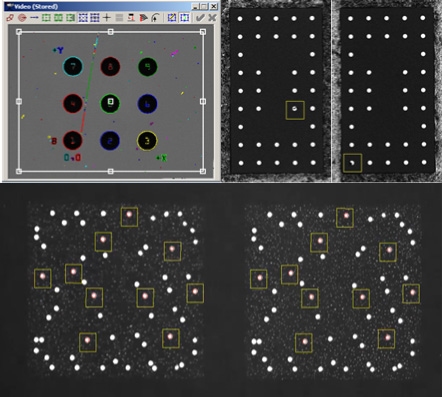Select the cyan-outlined blob numbered 7
Image resolution: width=442 pixels, height=397 pixels.
(73, 67)
